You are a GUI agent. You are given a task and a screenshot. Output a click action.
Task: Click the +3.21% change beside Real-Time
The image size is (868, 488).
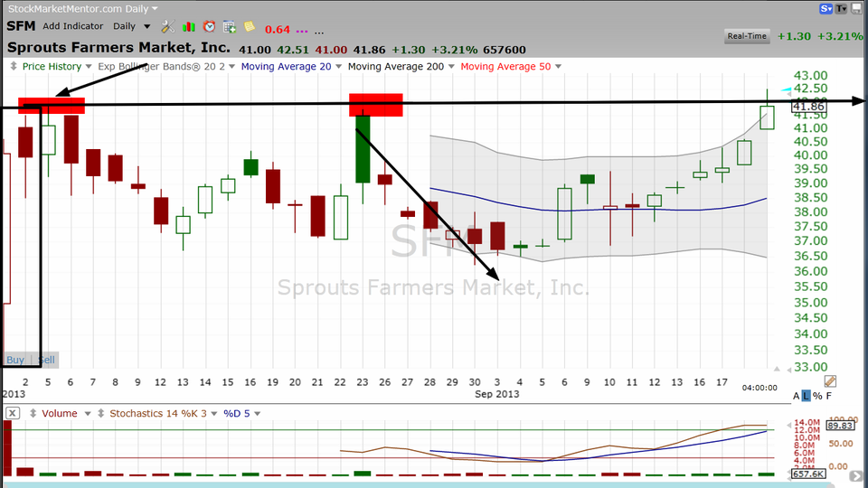coord(840,36)
